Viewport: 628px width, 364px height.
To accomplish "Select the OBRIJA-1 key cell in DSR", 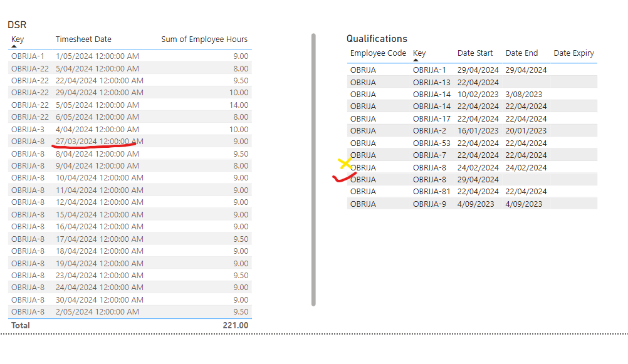I will 28,56.
